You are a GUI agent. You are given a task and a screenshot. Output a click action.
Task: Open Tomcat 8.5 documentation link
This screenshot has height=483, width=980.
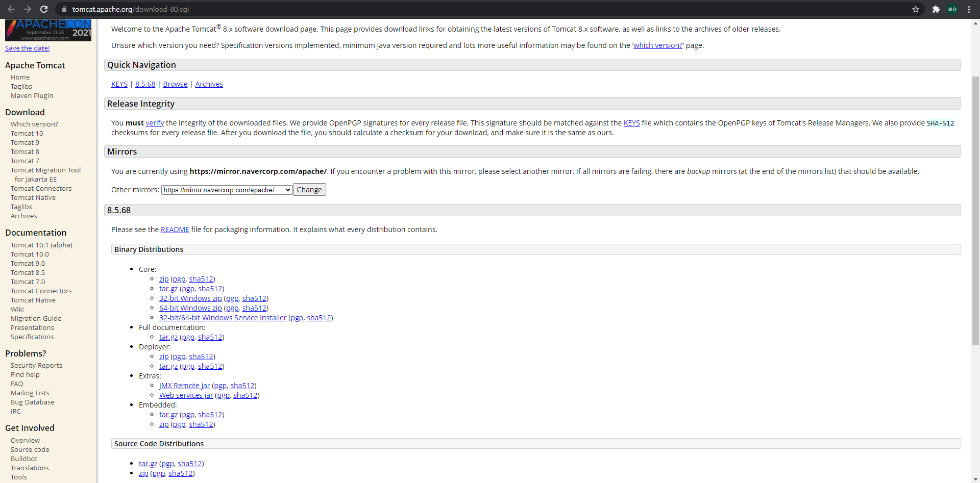(x=28, y=273)
